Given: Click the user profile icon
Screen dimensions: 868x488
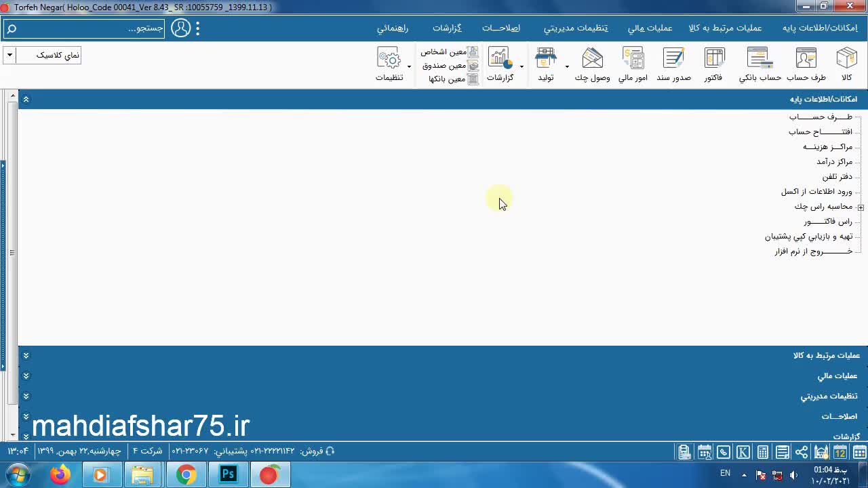Looking at the screenshot, I should [x=181, y=28].
